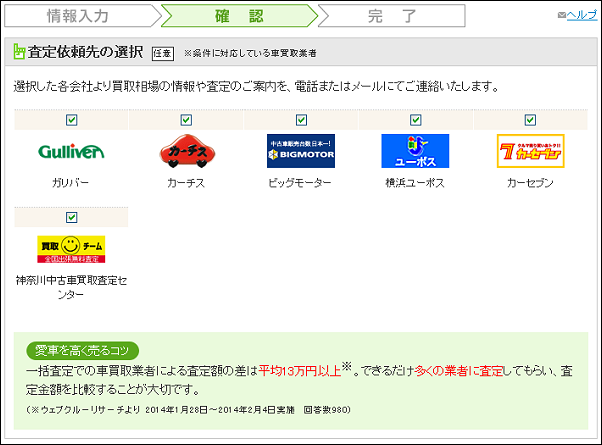Click the ガリバー company name text

[71, 182]
